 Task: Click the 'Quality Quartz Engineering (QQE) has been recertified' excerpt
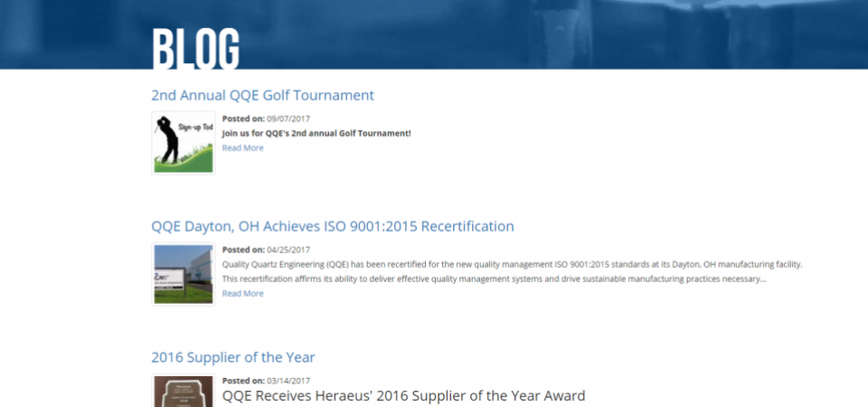[512, 272]
